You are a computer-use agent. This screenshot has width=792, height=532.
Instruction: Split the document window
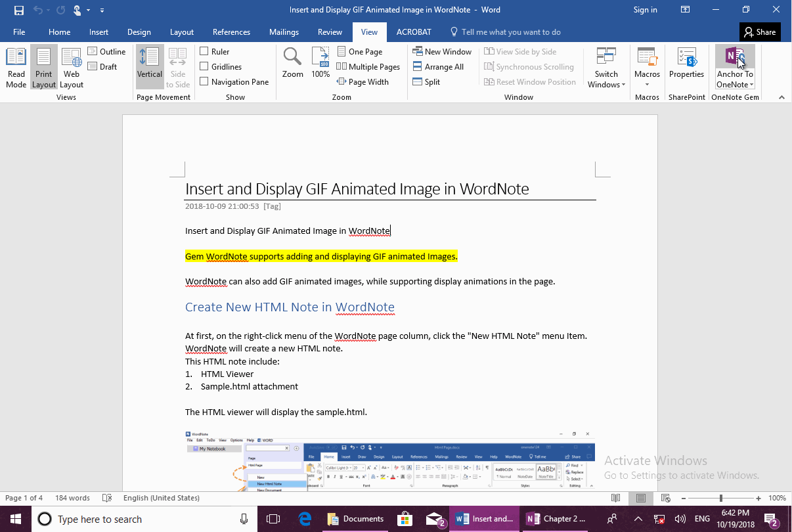[x=427, y=82]
